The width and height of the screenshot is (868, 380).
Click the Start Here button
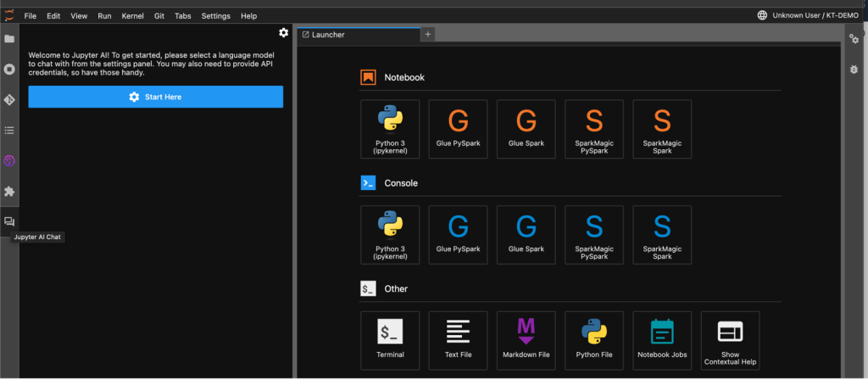156,97
